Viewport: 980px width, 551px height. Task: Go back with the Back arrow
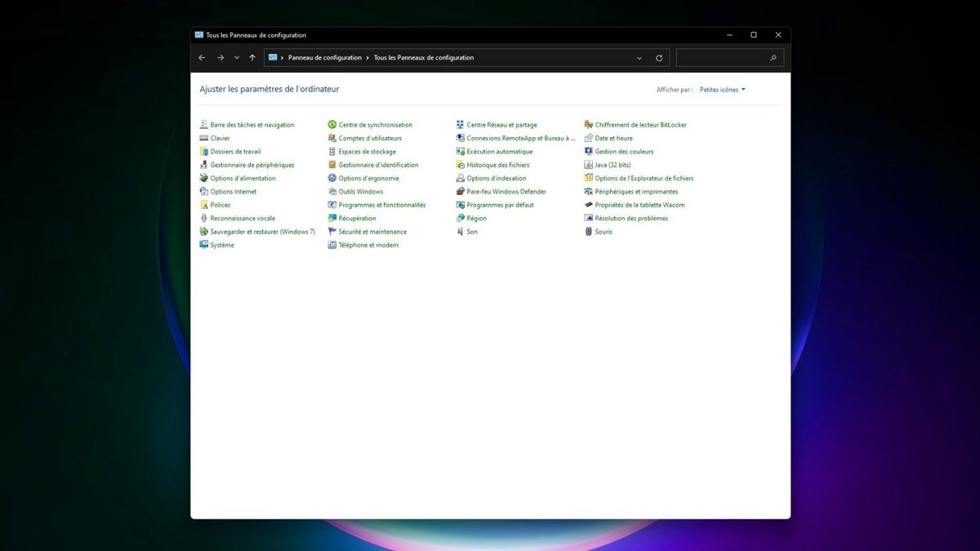click(202, 58)
